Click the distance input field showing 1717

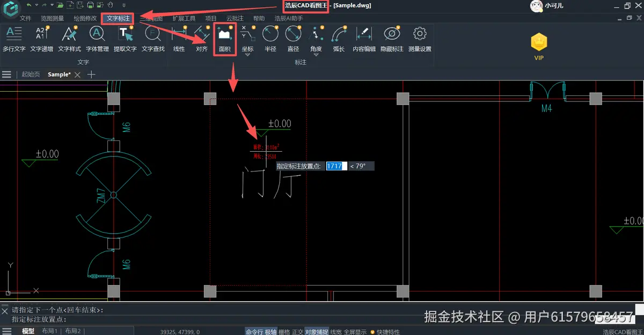pos(336,166)
